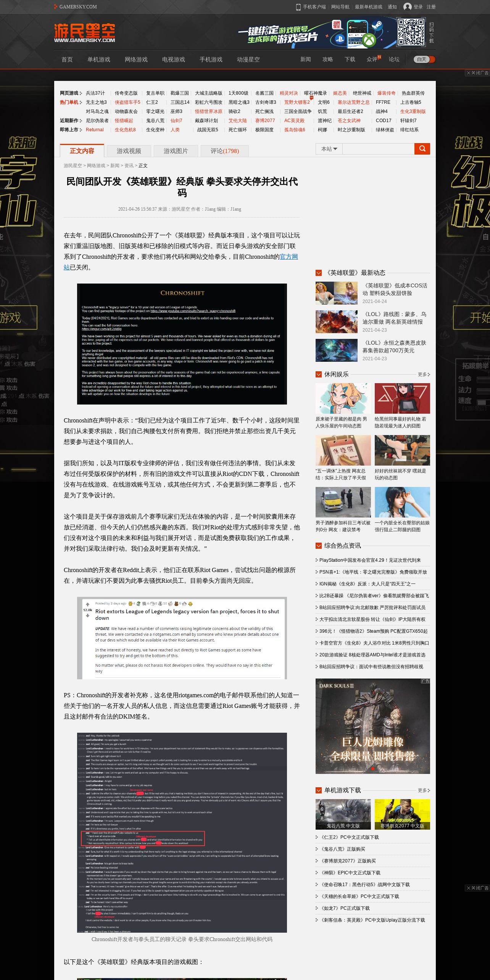Open the Reddit post screenshot image
Viewport: 490px width, 980px height.
pos(182,638)
